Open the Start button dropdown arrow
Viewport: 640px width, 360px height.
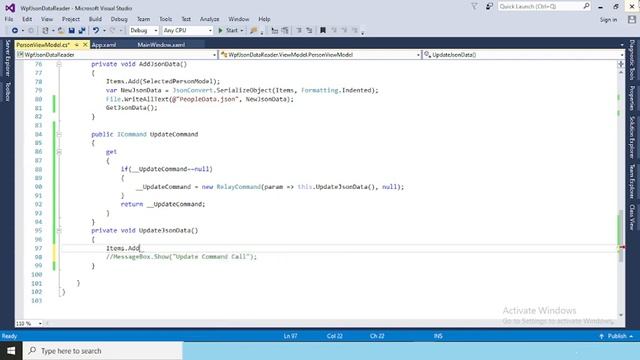point(242,31)
